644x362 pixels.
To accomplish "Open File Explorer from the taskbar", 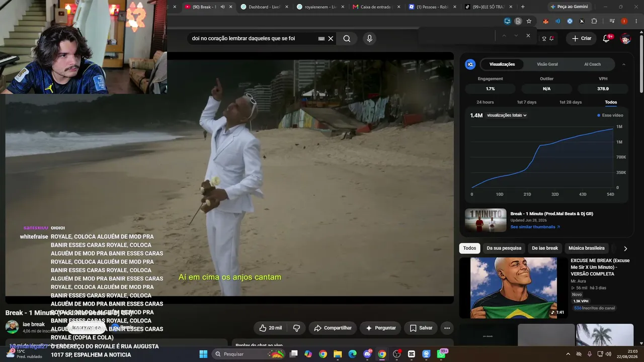I will coord(338,354).
